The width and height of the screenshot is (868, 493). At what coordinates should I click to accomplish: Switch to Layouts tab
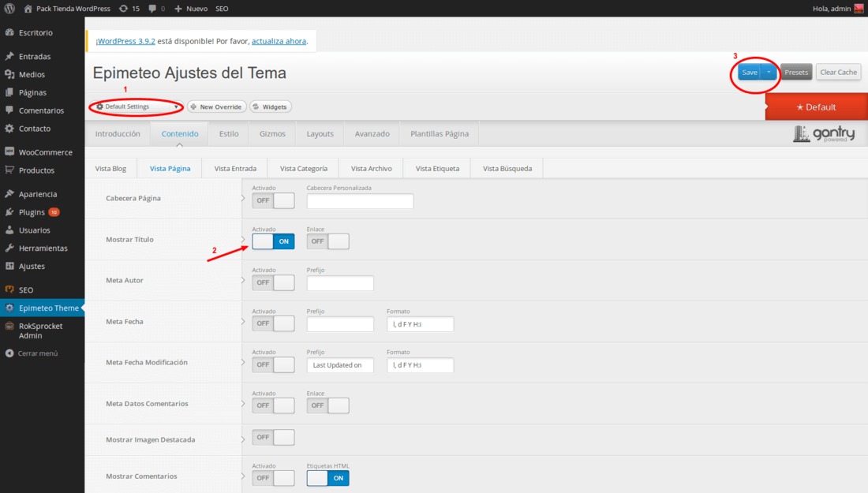pos(320,134)
